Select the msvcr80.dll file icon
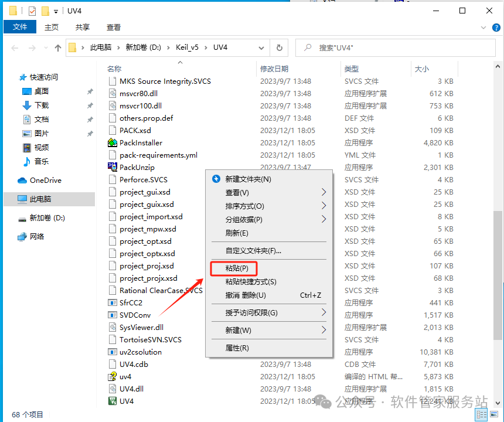504x422 pixels. 112,94
